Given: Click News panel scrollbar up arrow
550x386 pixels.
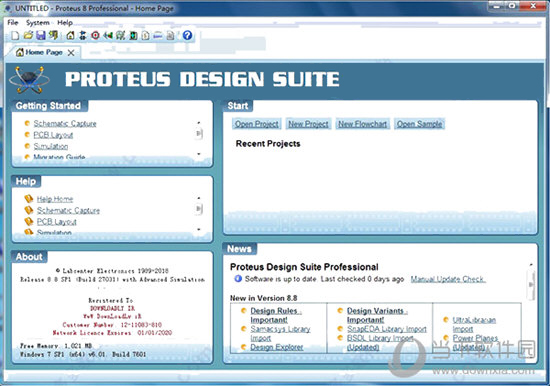Looking at the screenshot, I should tap(531, 265).
